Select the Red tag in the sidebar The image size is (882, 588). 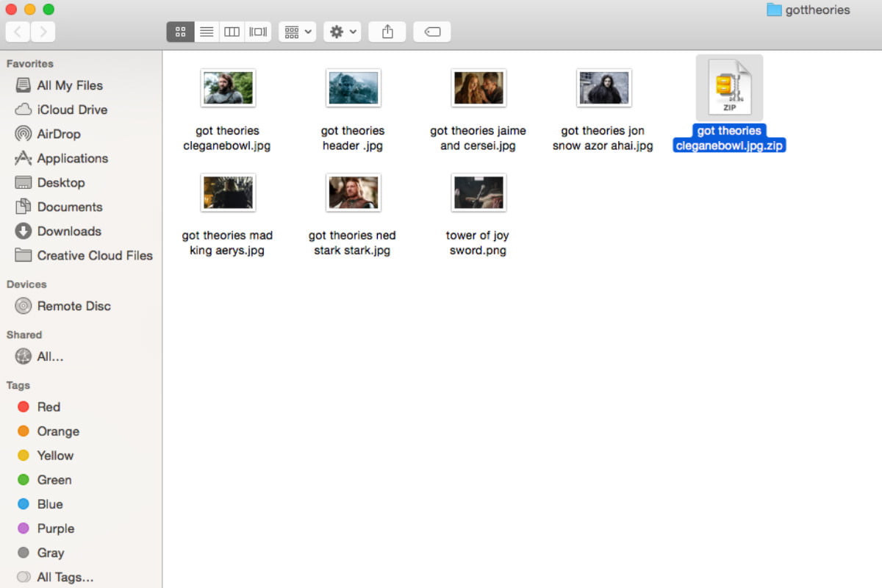point(49,406)
